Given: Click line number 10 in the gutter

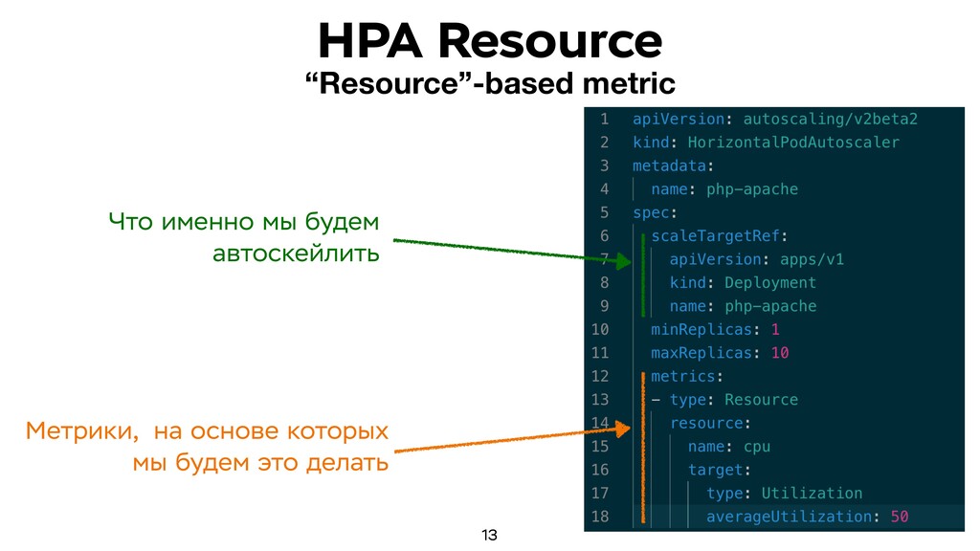Looking at the screenshot, I should pyautogui.click(x=600, y=329).
